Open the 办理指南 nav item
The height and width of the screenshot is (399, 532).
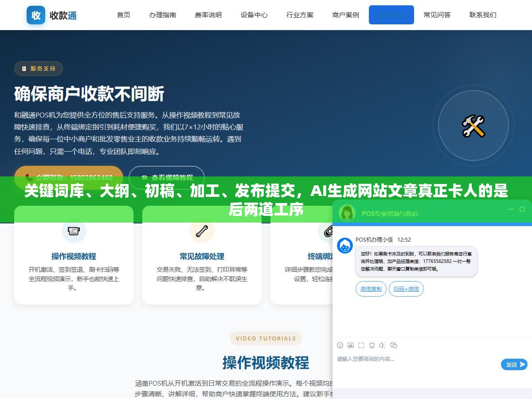point(163,15)
